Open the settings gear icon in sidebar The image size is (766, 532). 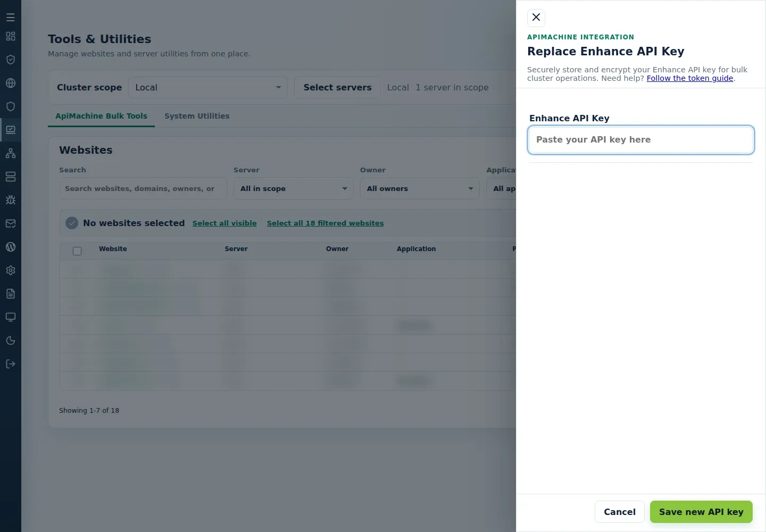click(11, 270)
